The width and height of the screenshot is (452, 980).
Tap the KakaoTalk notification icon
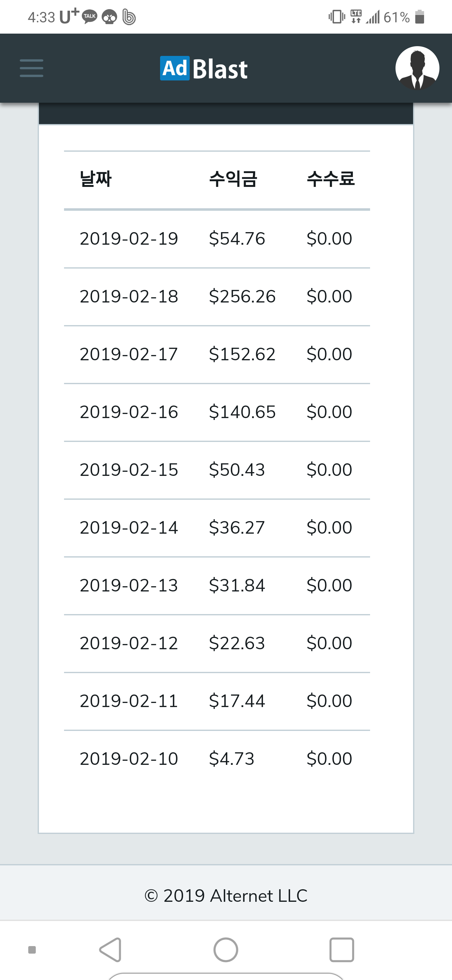(90, 17)
